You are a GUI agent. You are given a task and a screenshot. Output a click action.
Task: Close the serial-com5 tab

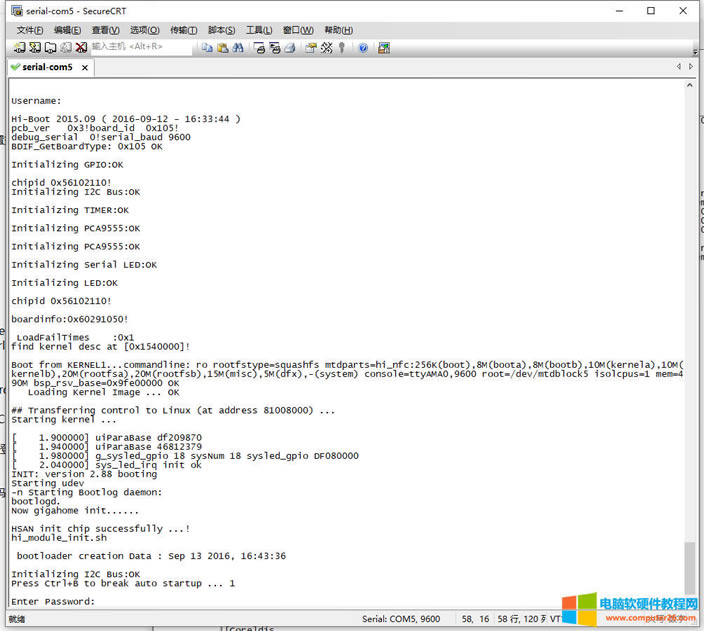coord(85,68)
